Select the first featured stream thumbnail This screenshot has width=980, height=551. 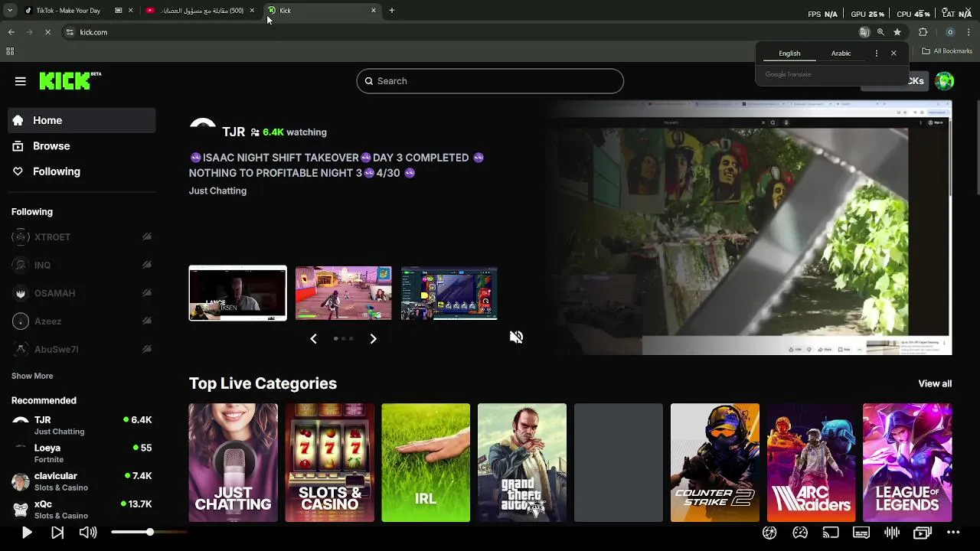click(238, 293)
